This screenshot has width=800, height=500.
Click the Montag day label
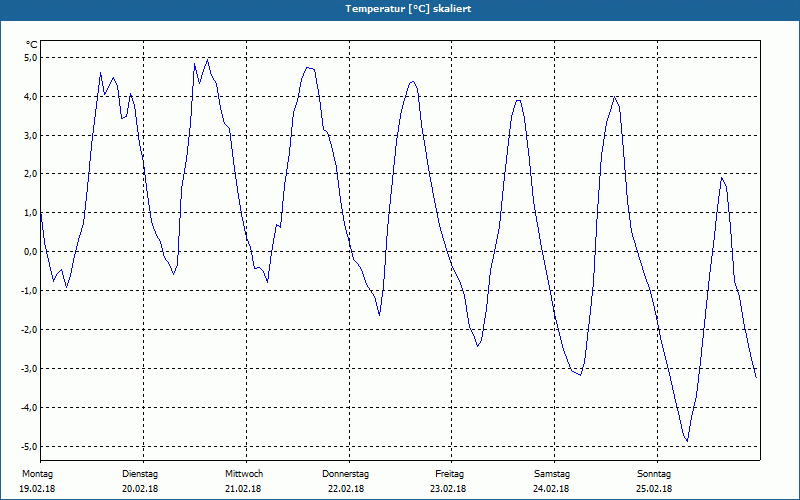[x=37, y=474]
